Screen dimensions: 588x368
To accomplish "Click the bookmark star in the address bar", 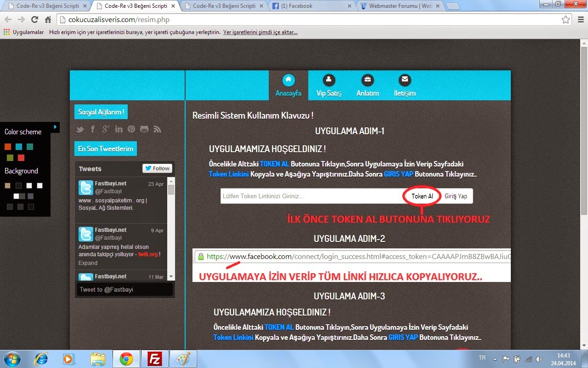I will (566, 20).
